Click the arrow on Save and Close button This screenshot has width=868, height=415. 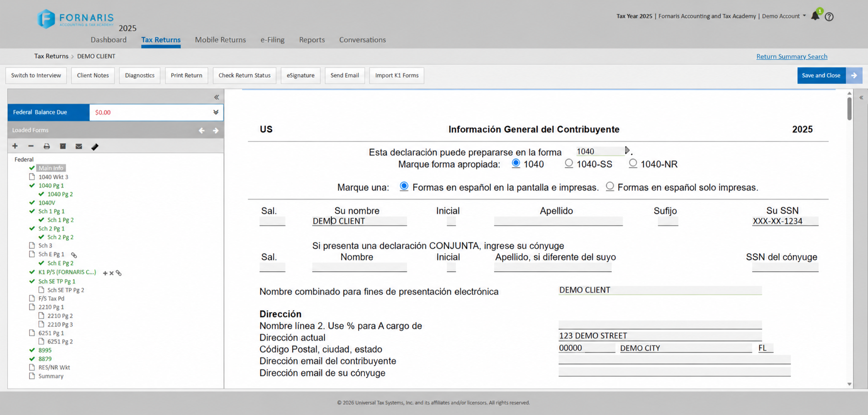click(x=854, y=75)
